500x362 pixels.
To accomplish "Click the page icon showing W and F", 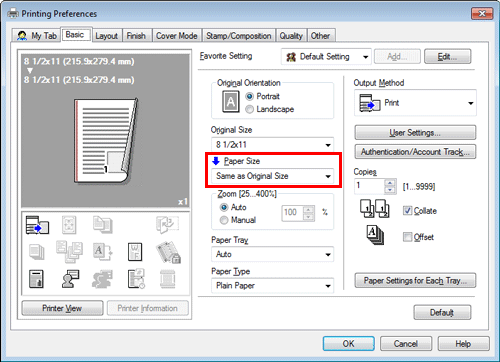I will [135, 252].
